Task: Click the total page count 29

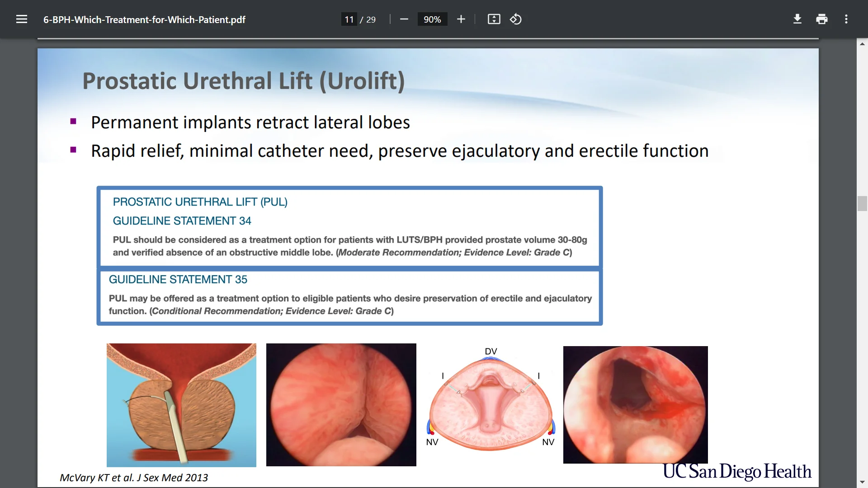Action: point(371,20)
